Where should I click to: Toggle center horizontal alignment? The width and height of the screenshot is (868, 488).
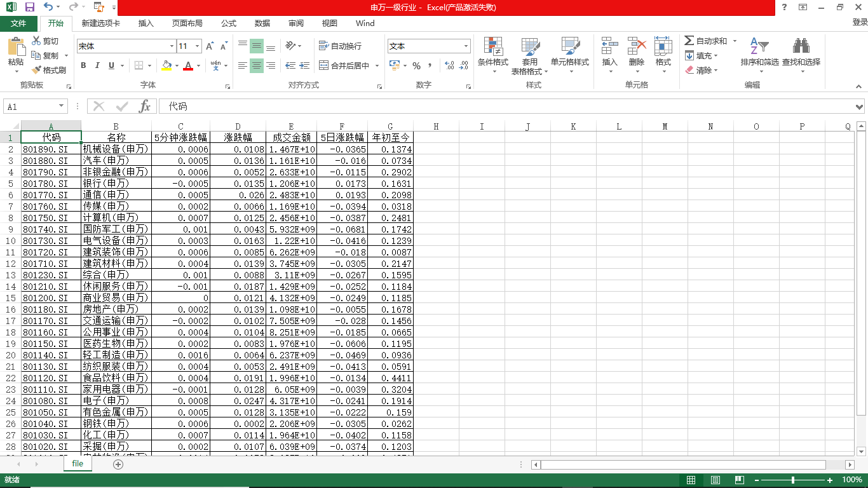pos(257,65)
